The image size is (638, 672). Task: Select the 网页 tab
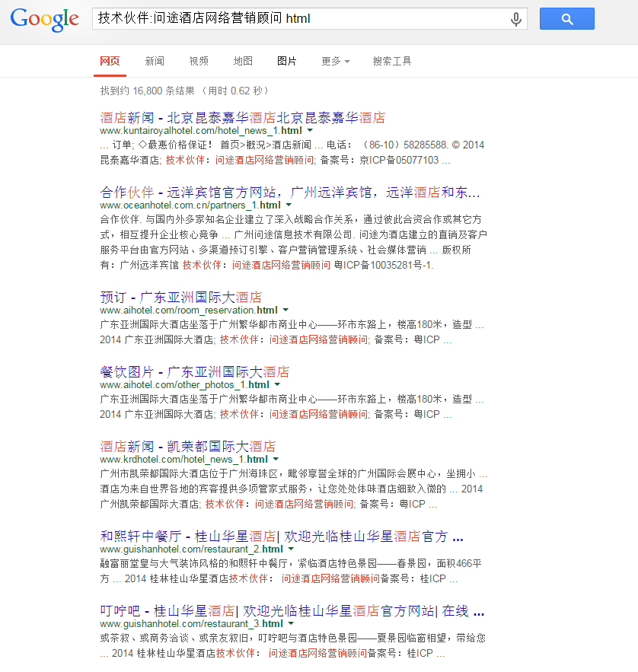click(x=110, y=61)
